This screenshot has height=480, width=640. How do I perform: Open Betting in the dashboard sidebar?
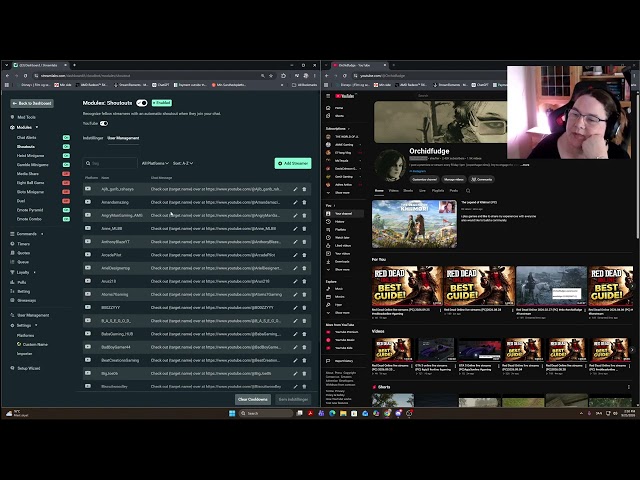(x=24, y=291)
